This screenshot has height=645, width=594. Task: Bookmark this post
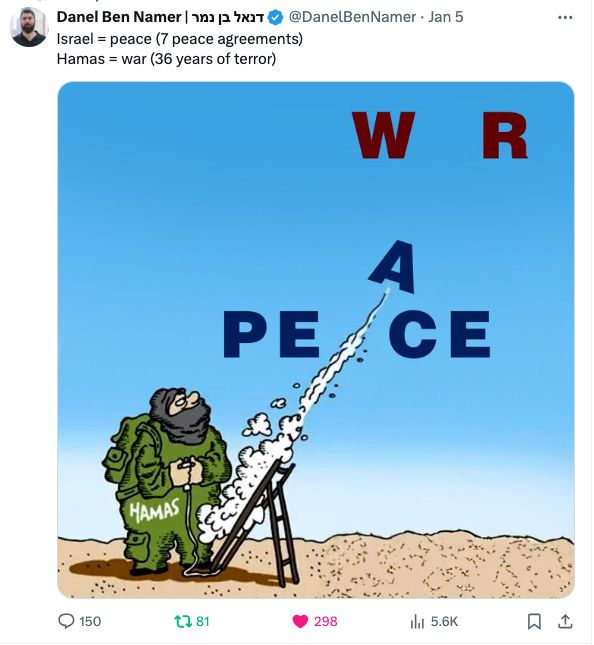pos(534,621)
